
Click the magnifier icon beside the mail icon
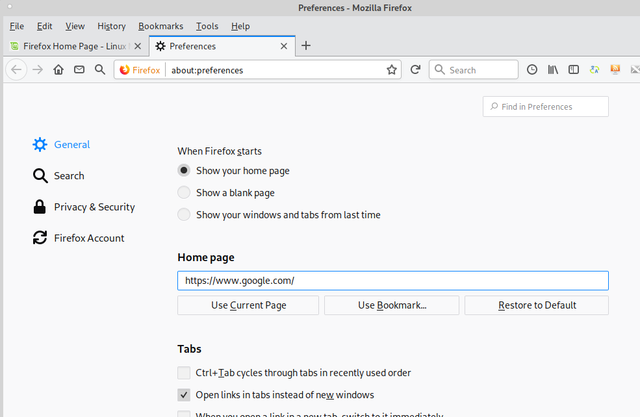click(x=100, y=70)
